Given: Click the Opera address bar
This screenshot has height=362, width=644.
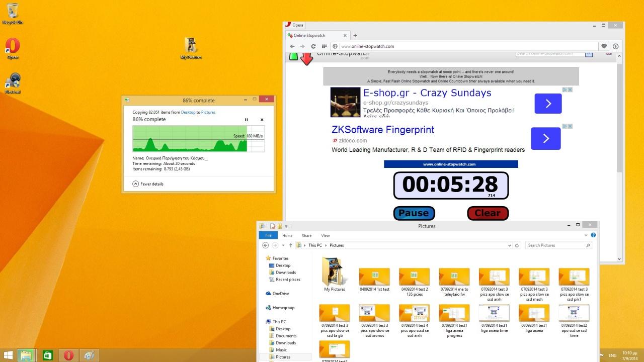Looking at the screenshot, I should point(464,46).
